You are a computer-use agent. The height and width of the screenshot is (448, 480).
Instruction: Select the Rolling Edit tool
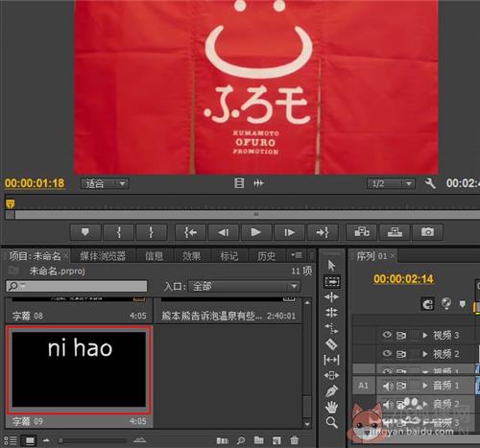point(331,313)
